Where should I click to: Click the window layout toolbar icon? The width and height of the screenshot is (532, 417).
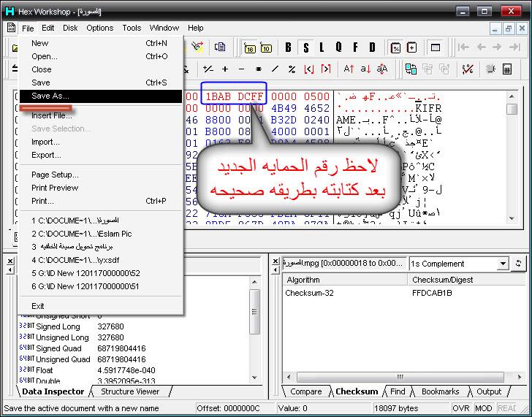pyautogui.click(x=436, y=47)
